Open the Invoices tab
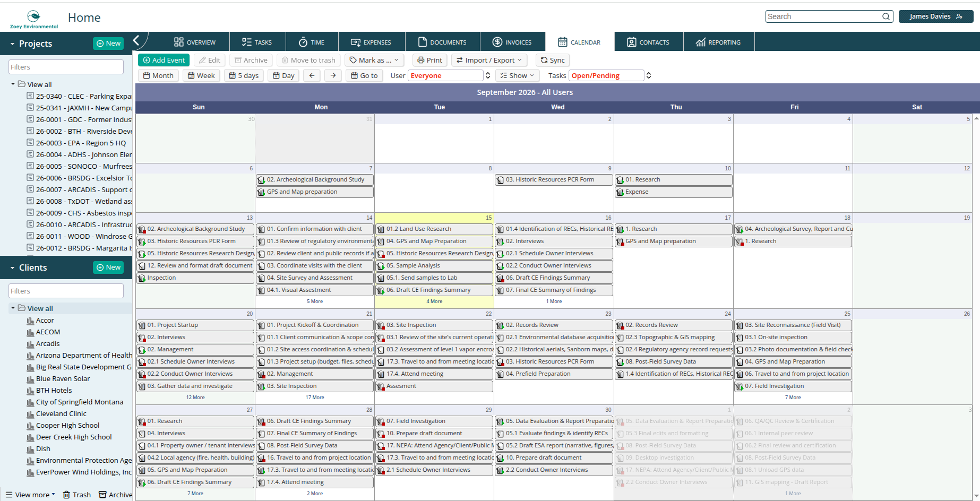 coord(512,42)
